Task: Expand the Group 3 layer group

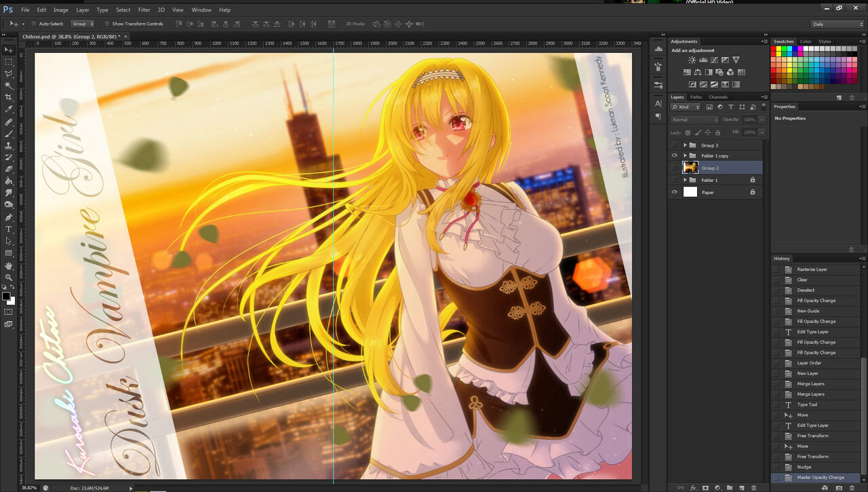Action: pos(685,145)
